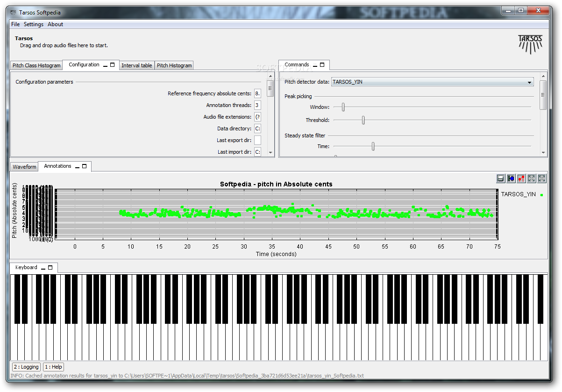Click the application icon in the title bar
The image size is (562, 392).
pos(13,13)
